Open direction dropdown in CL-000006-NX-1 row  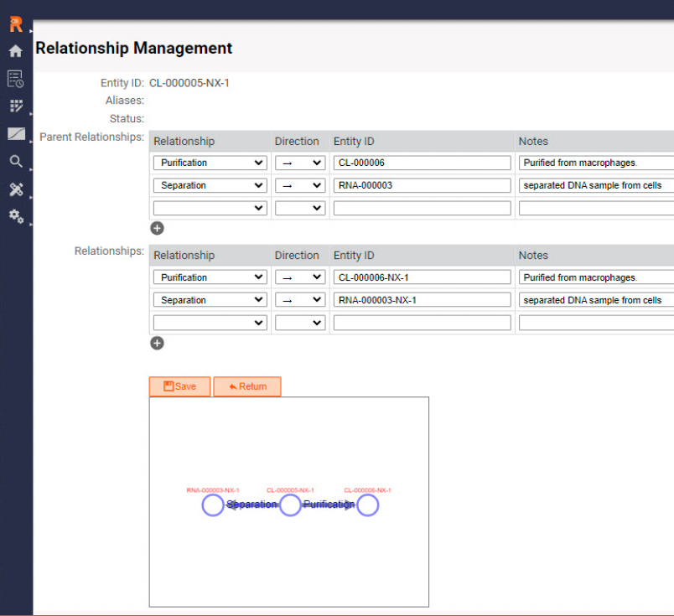(x=300, y=277)
